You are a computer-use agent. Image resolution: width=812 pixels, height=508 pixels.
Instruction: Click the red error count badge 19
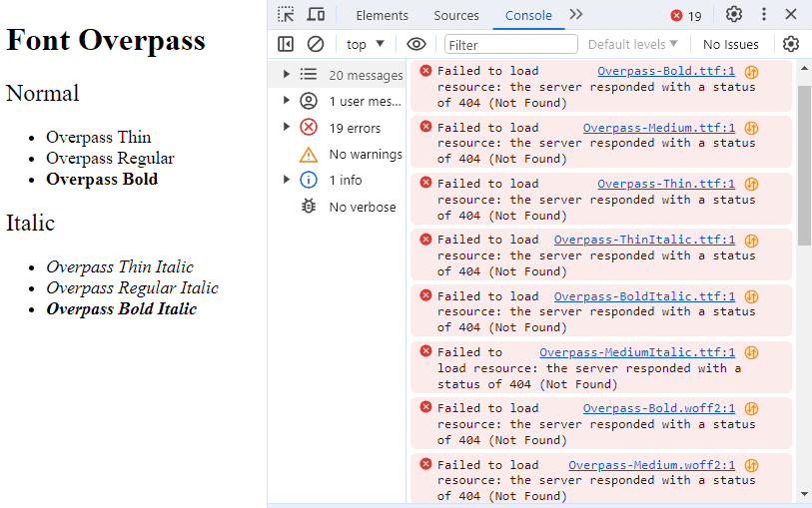click(686, 16)
